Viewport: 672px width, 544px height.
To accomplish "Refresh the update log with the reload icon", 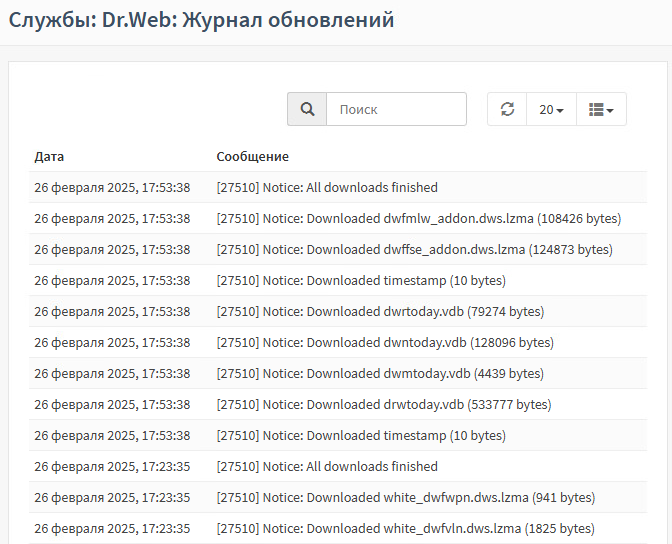I will point(507,109).
